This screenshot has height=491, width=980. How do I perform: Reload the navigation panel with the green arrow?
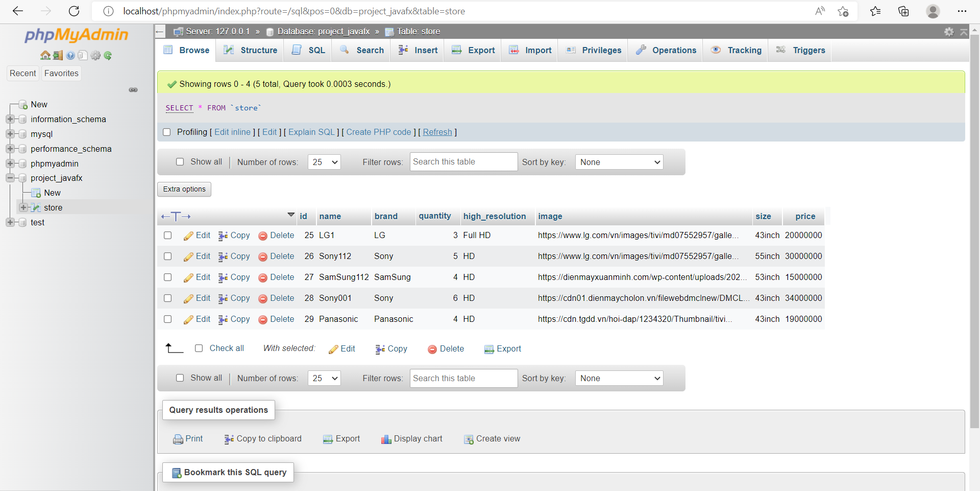click(108, 55)
